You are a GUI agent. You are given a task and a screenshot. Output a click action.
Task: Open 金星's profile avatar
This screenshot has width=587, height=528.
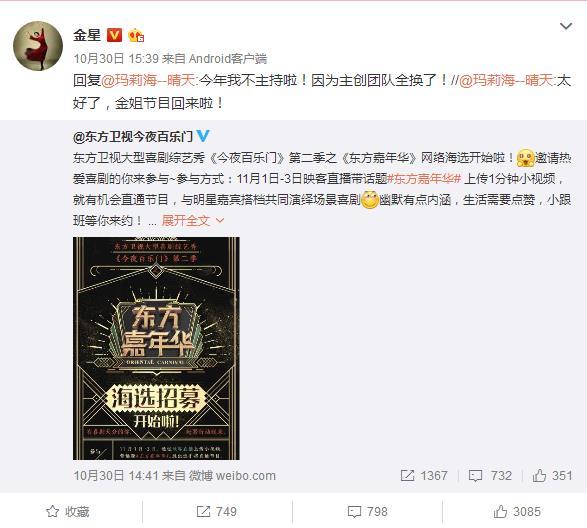pos(38,46)
